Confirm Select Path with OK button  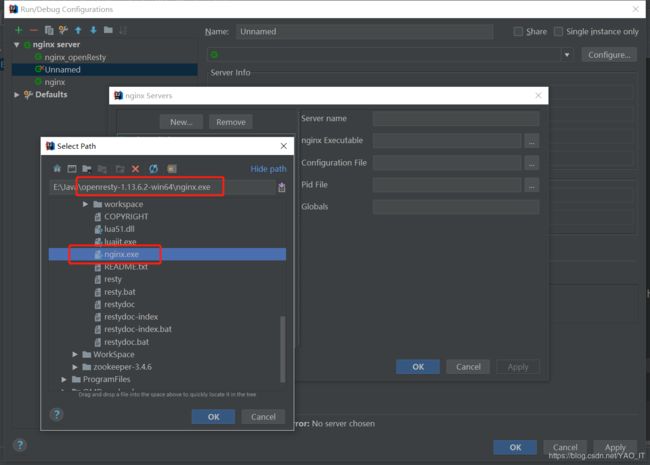(x=213, y=417)
